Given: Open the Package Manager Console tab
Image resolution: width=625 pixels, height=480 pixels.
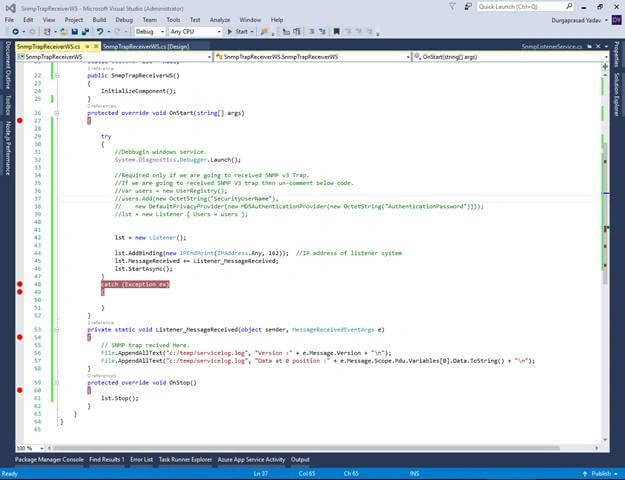Looking at the screenshot, I should [x=49, y=460].
